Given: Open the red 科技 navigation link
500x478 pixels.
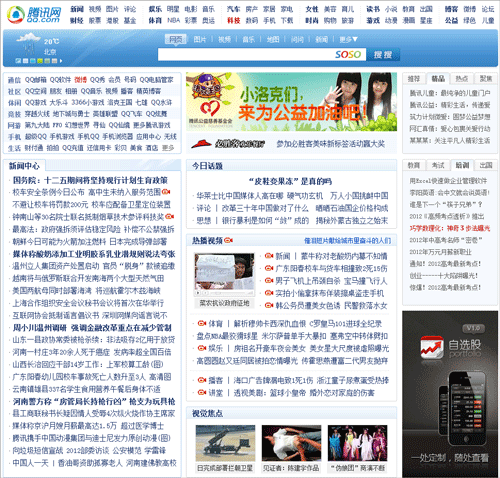Looking at the screenshot, I should [x=234, y=21].
